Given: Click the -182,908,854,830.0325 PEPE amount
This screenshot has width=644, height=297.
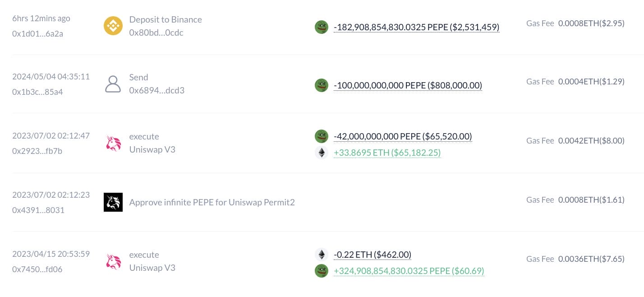Looking at the screenshot, I should [x=416, y=27].
